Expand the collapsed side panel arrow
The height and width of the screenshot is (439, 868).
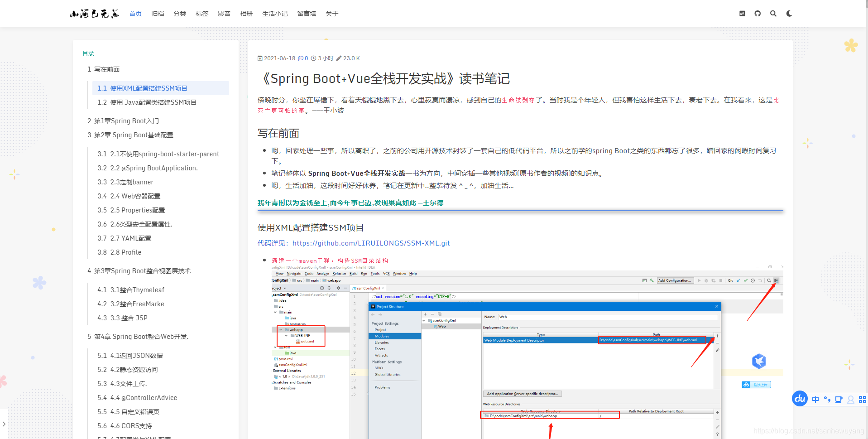pyautogui.click(x=4, y=424)
